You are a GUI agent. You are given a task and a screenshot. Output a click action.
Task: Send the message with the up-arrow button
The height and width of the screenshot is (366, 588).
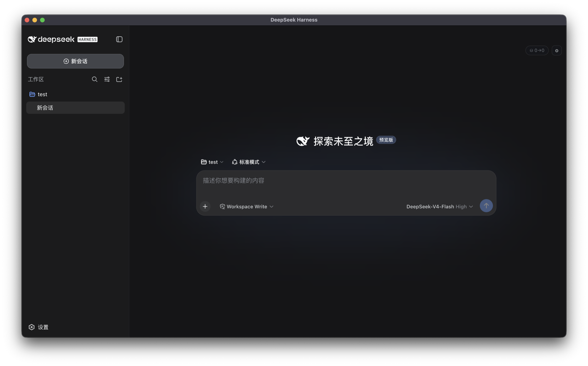(x=486, y=206)
